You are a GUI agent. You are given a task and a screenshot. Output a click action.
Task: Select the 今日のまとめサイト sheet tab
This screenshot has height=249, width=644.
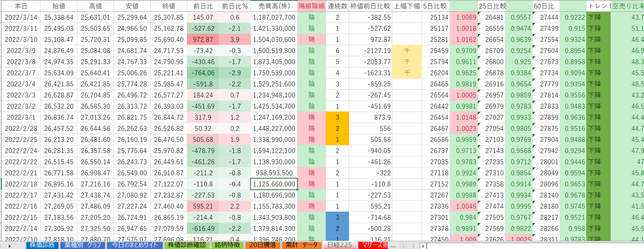coord(135,245)
